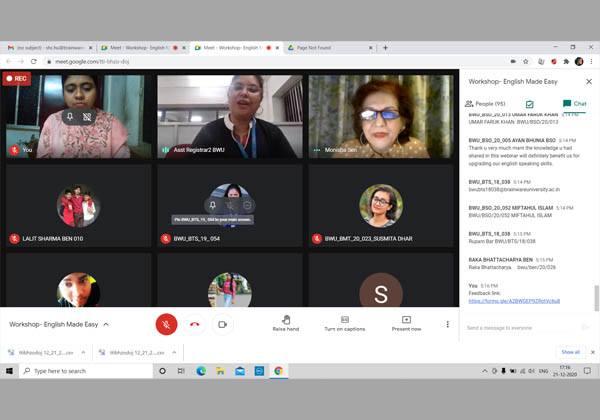Click the red hang up call button

[195, 324]
